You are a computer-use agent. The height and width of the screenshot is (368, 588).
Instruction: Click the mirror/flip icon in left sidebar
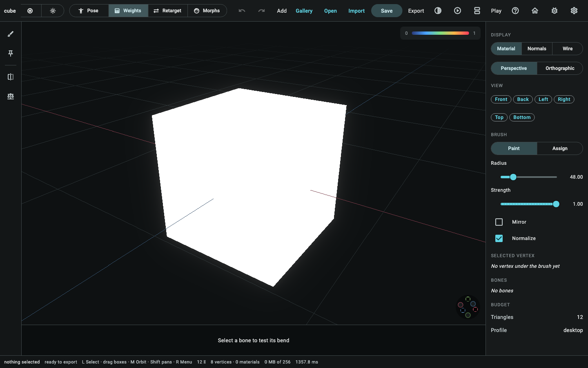(x=11, y=77)
